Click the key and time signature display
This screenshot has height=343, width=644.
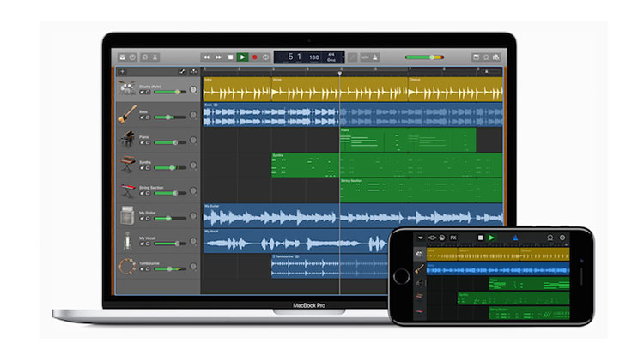click(331, 57)
